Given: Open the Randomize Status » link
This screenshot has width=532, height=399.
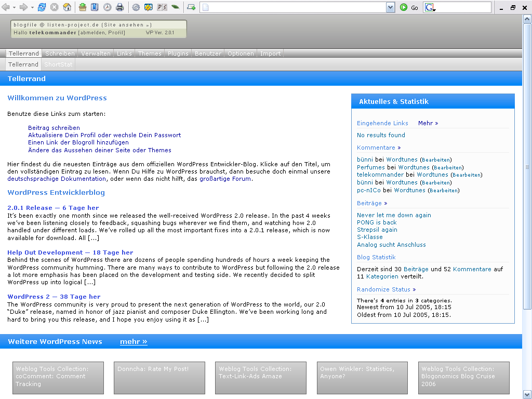Looking at the screenshot, I should pos(386,289).
